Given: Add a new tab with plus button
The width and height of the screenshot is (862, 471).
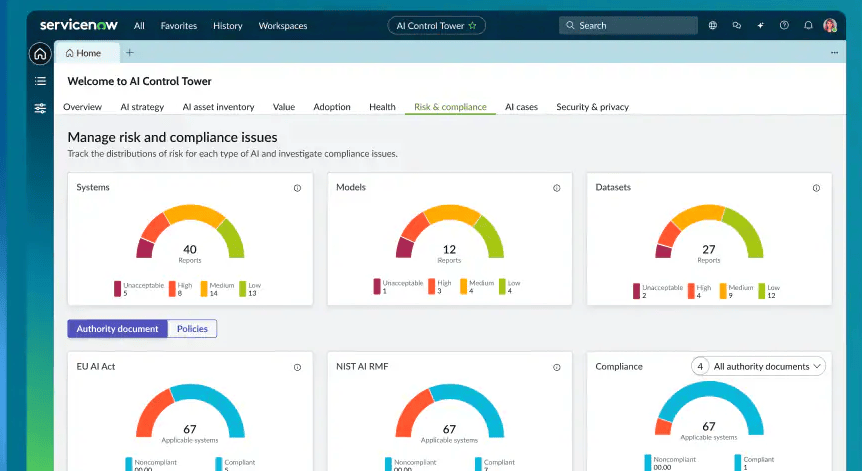Looking at the screenshot, I should pyautogui.click(x=130, y=53).
